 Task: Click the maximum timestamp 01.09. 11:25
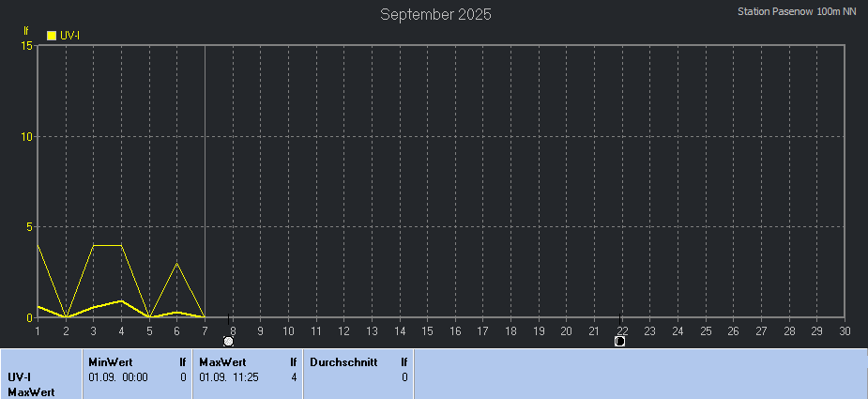(229, 377)
